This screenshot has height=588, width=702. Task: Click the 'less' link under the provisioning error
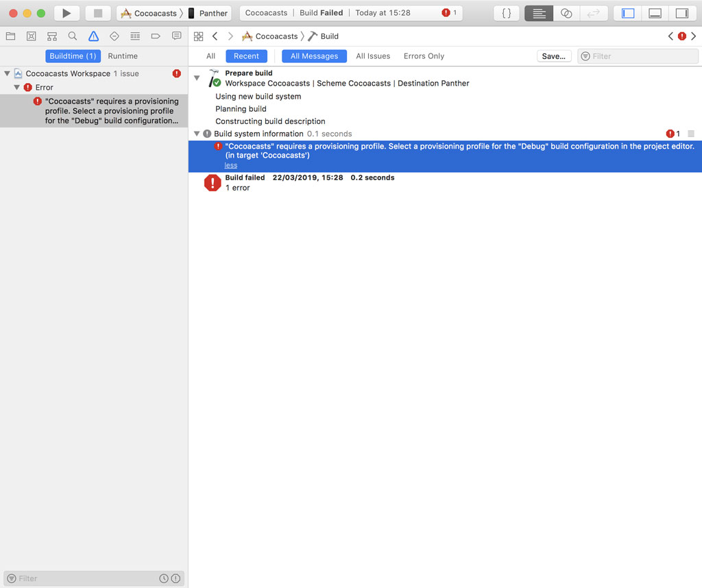[230, 164]
